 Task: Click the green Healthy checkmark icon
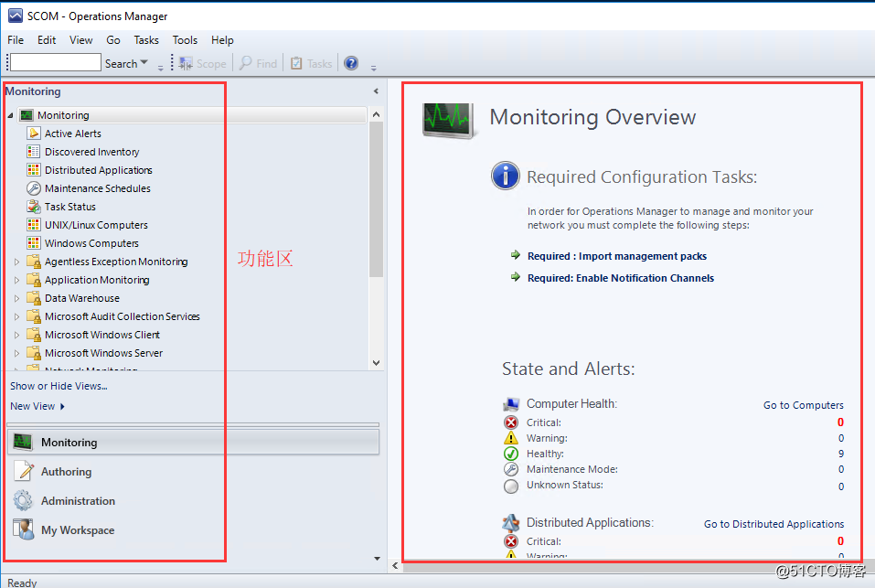[510, 454]
